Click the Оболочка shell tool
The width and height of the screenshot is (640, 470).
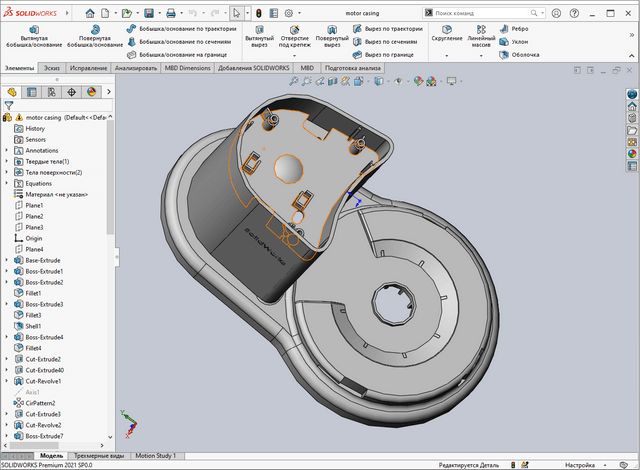coord(520,55)
